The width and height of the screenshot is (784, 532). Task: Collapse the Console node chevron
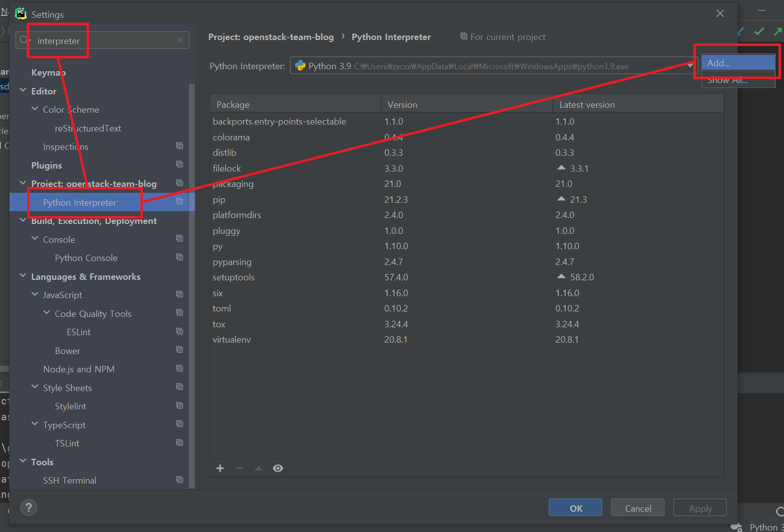(35, 238)
